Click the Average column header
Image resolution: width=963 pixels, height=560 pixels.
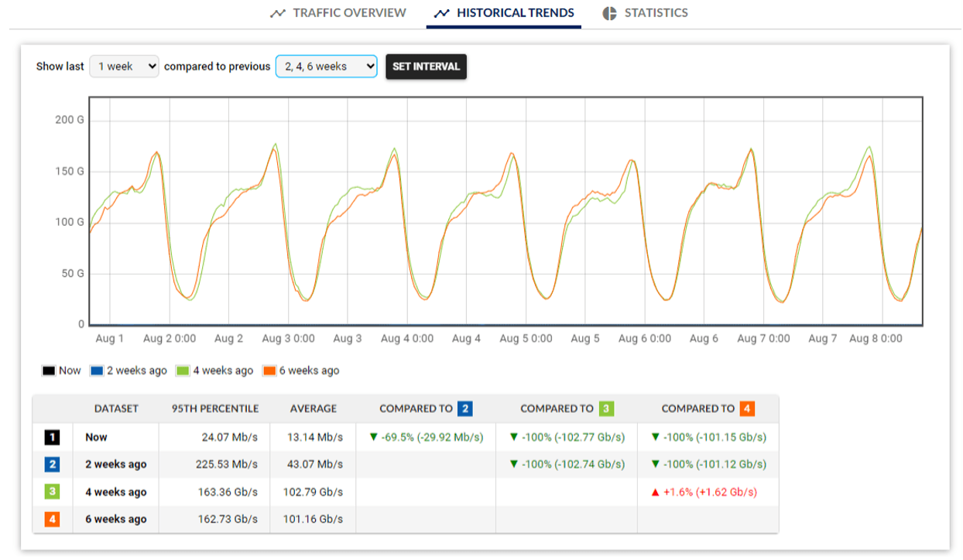click(313, 408)
